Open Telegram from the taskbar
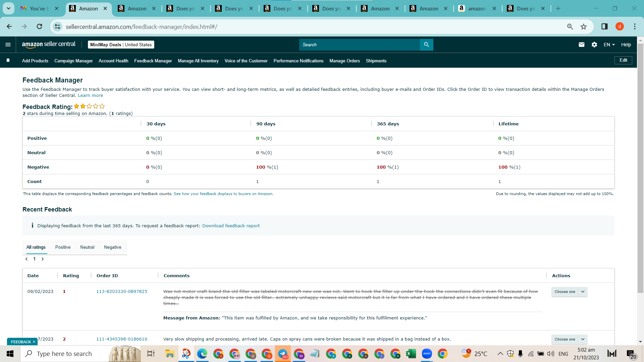The height and width of the screenshot is (362, 644). click(283, 354)
